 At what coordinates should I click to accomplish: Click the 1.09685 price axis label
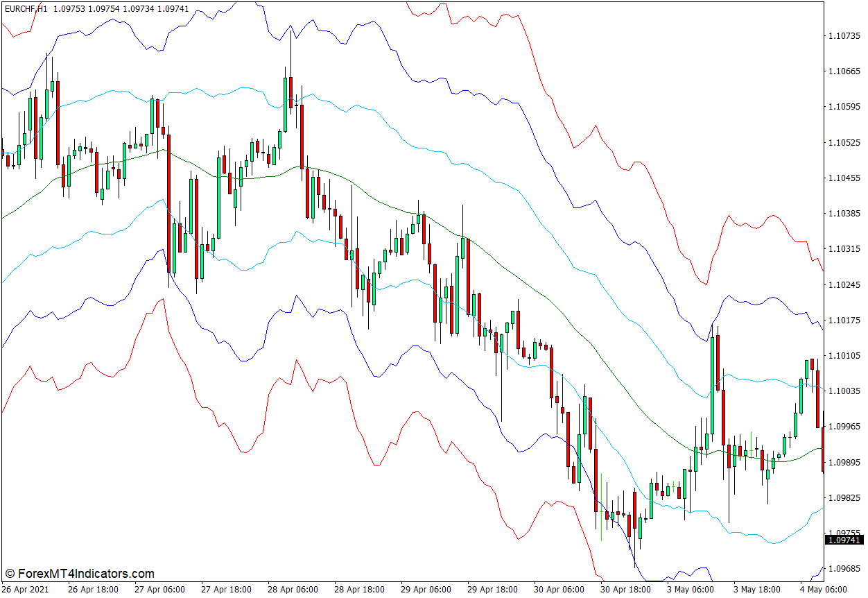844,569
